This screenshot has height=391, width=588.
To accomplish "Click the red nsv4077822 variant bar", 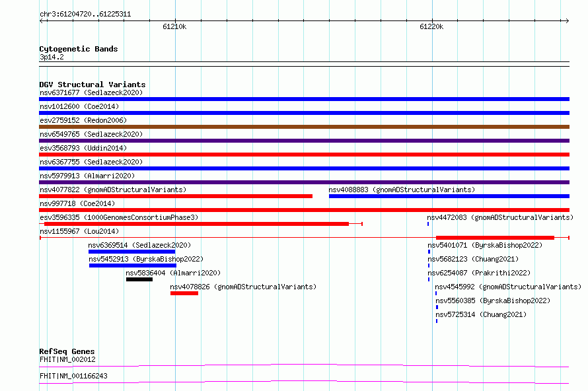I will click(176, 196).
